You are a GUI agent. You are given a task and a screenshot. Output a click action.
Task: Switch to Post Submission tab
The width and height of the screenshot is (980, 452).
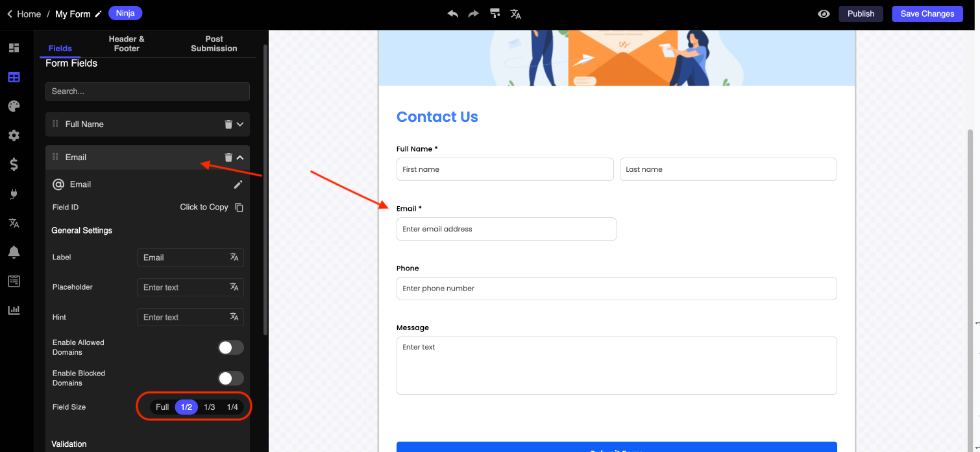pyautogui.click(x=214, y=43)
